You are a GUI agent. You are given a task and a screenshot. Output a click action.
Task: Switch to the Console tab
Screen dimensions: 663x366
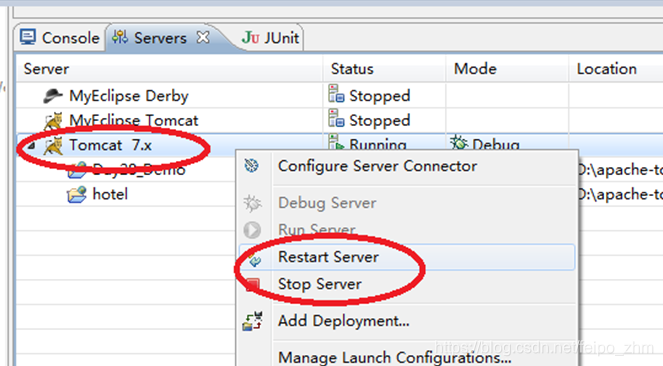[60, 38]
